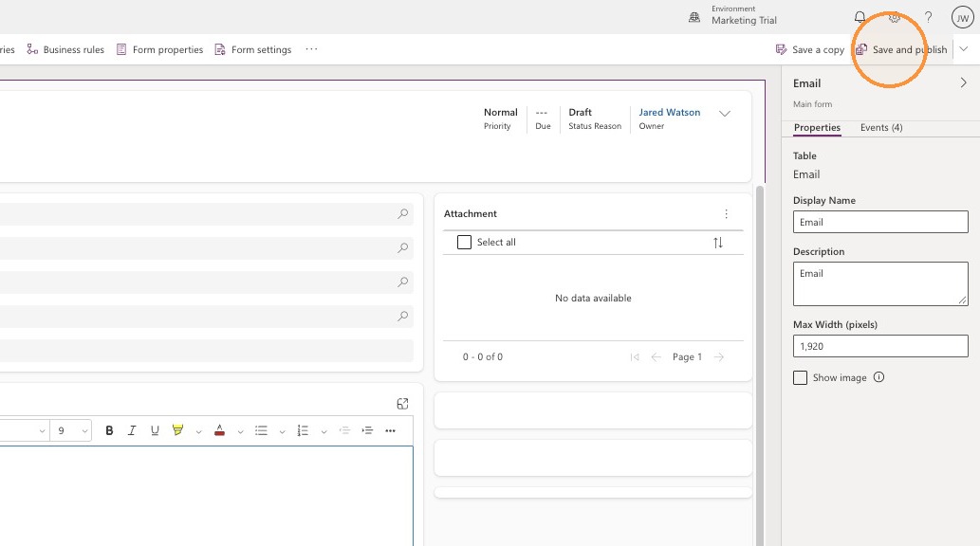Insert a bulleted list
This screenshot has width=980, height=546.
[x=261, y=430]
